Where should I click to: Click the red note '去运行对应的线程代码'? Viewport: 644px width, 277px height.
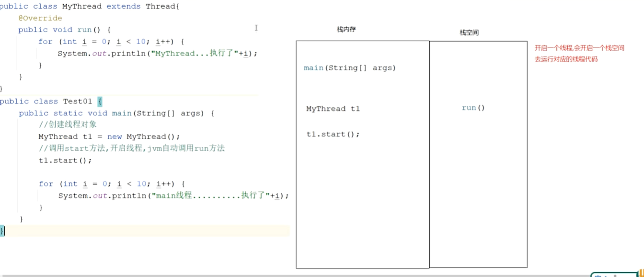click(566, 60)
